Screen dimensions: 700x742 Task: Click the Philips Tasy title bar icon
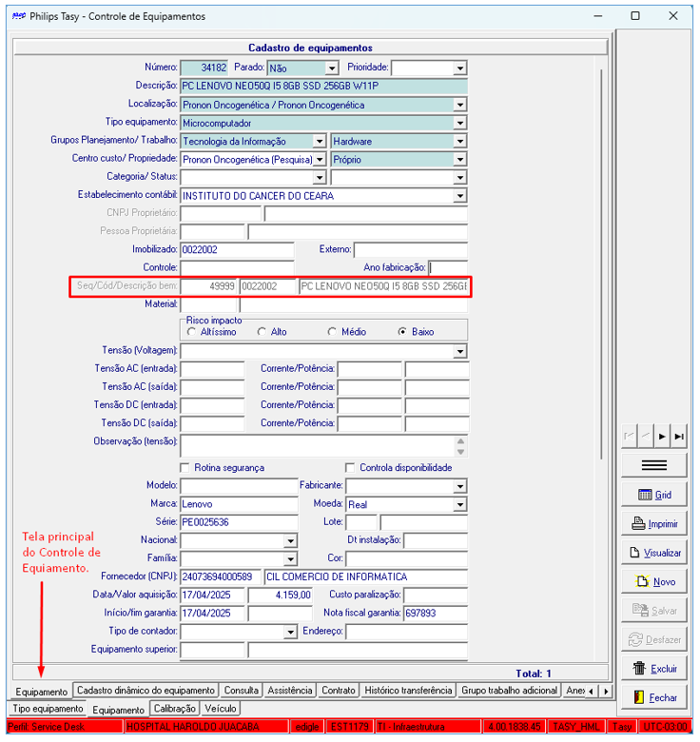pyautogui.click(x=19, y=16)
